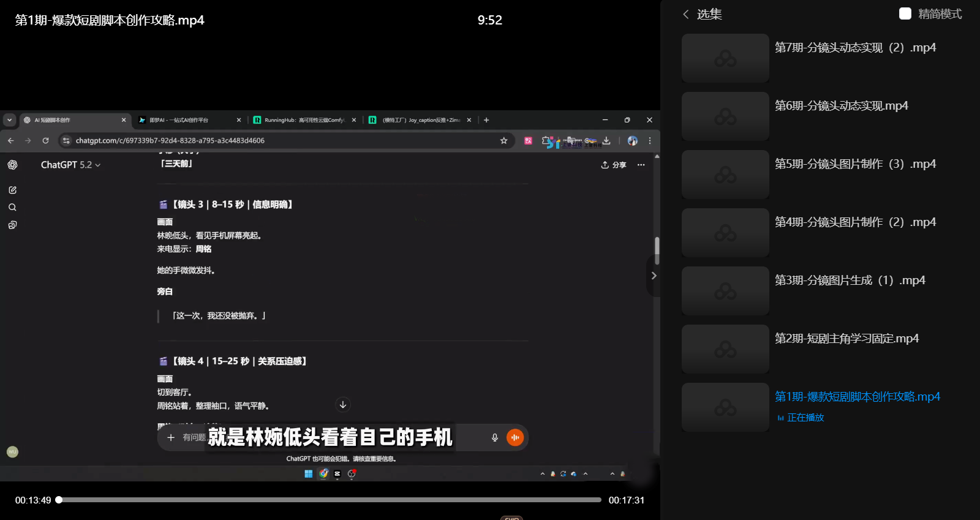Click the ChatGPT new chat icon
The width and height of the screenshot is (980, 520).
(12, 190)
